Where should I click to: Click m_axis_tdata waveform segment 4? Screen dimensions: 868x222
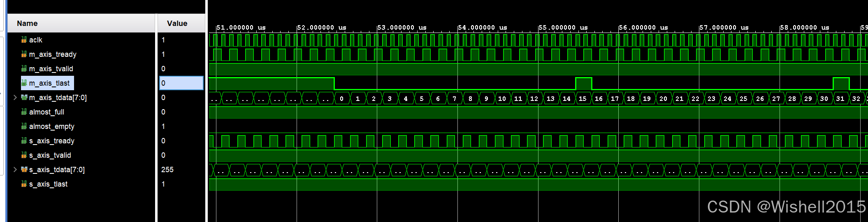[406, 98]
